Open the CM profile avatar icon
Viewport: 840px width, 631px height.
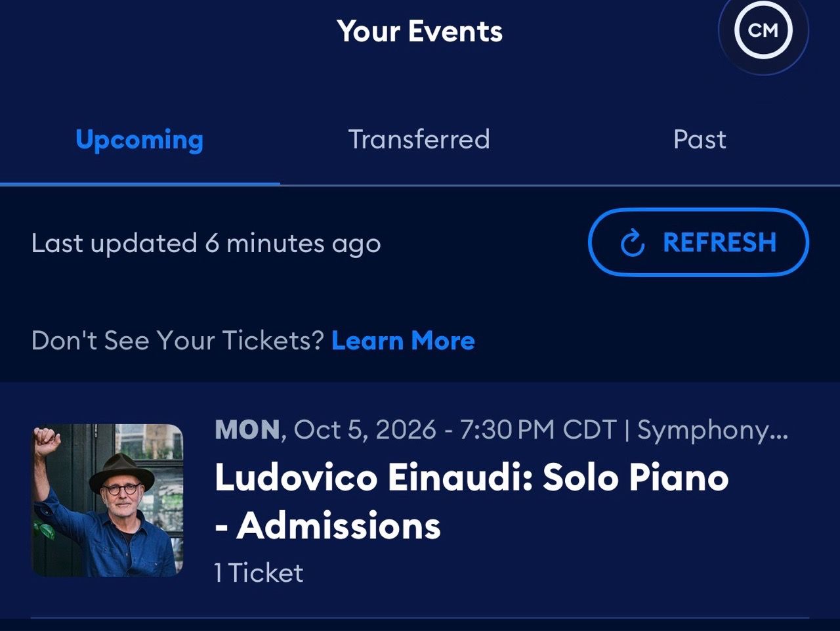coord(763,31)
